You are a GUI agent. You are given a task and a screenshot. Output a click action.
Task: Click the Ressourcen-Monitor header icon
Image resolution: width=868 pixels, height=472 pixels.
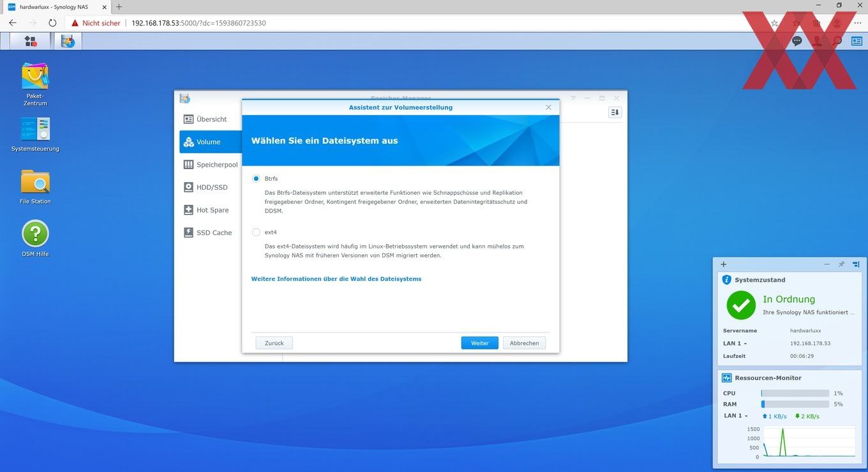coord(726,377)
